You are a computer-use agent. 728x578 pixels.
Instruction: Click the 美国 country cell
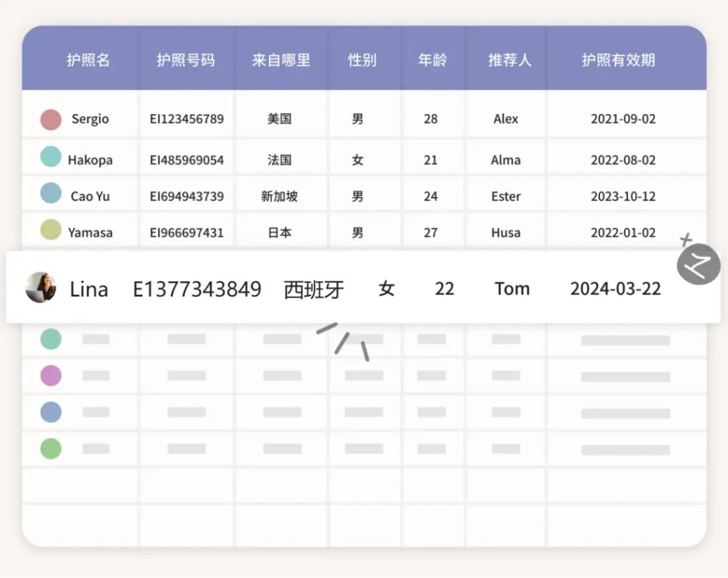click(280, 119)
